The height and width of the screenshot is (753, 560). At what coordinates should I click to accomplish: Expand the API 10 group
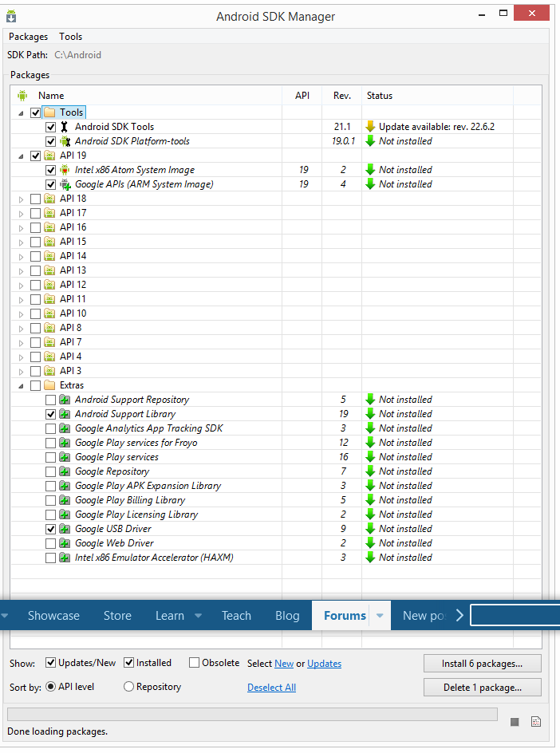21,314
